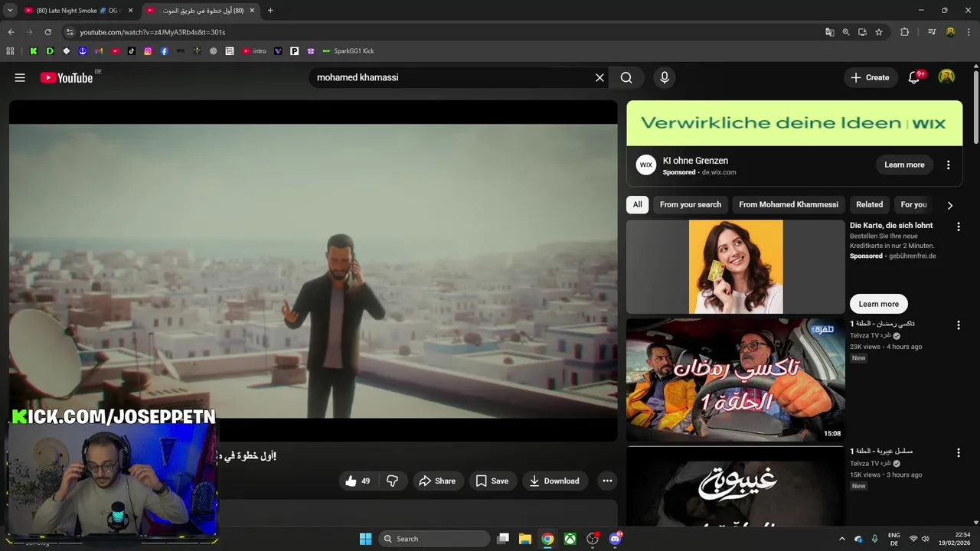The width and height of the screenshot is (980, 551).
Task: Dislike the video
Action: [392, 481]
